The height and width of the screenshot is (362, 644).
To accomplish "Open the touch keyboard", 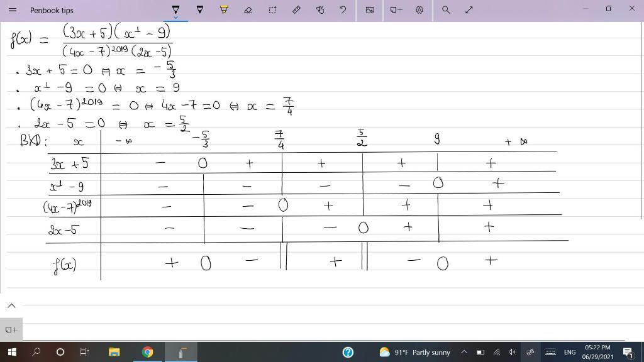I will coord(550,352).
